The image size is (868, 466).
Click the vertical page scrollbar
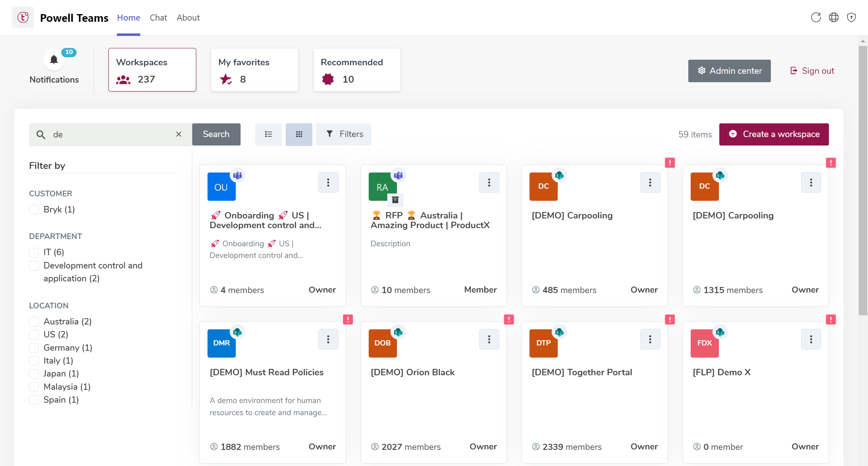click(x=863, y=181)
